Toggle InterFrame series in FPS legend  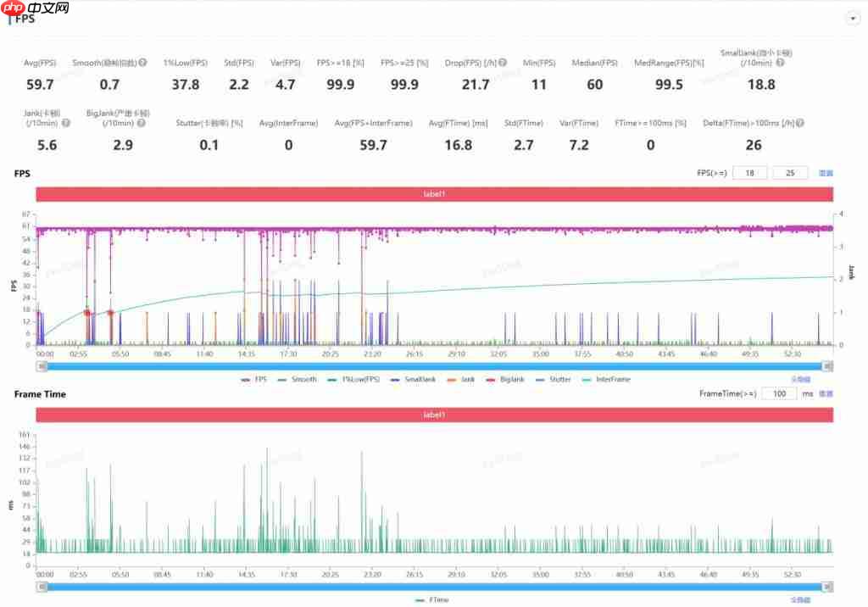[x=607, y=380]
